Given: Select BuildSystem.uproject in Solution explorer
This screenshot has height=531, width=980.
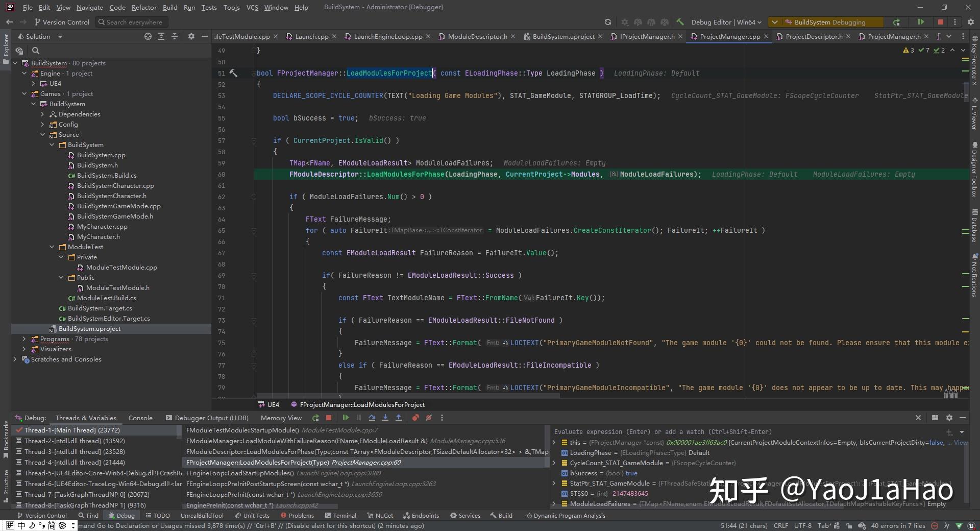Looking at the screenshot, I should coord(90,328).
